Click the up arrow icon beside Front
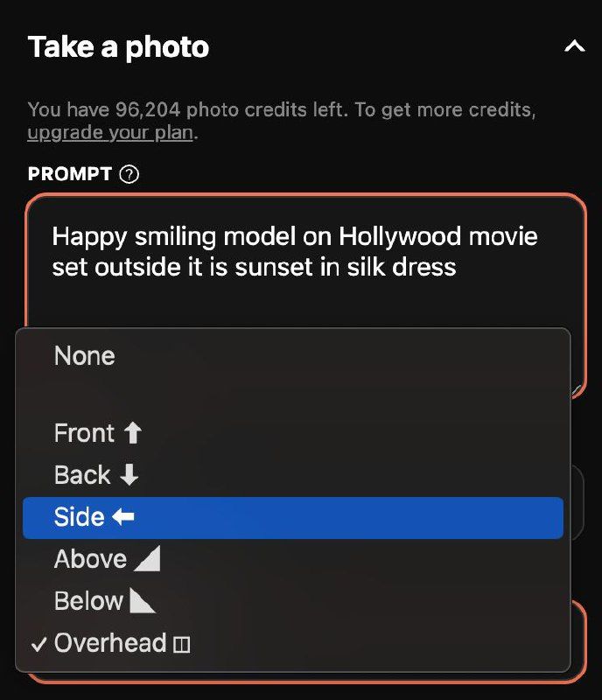The height and width of the screenshot is (700, 602). pos(132,433)
